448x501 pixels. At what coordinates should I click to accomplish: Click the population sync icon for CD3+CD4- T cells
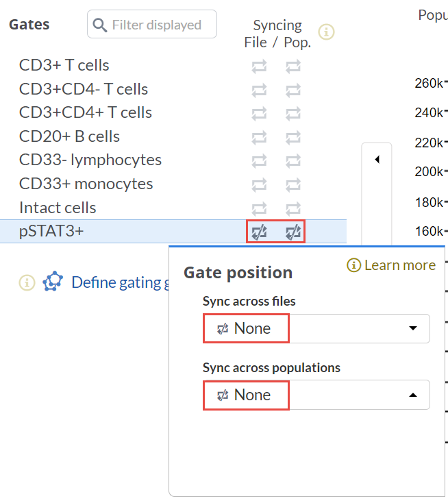point(293,90)
